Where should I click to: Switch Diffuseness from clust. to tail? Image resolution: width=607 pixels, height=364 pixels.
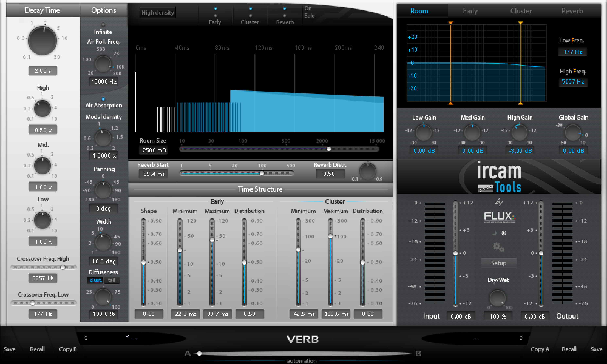pyautogui.click(x=112, y=280)
